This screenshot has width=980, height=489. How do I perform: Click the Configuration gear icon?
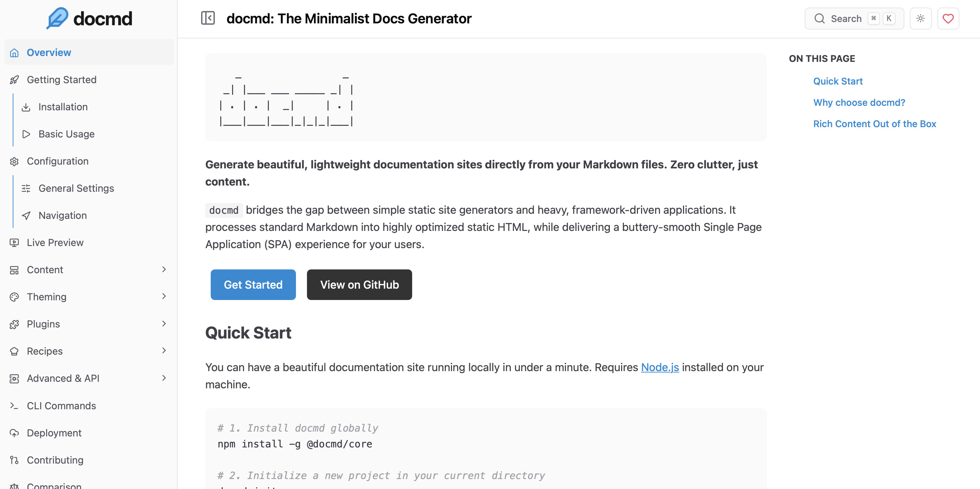[x=14, y=161]
